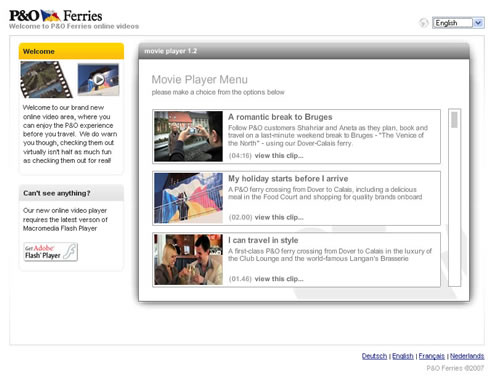Click the movie list scrollbar handle
The image size is (494, 380).
coord(454,120)
